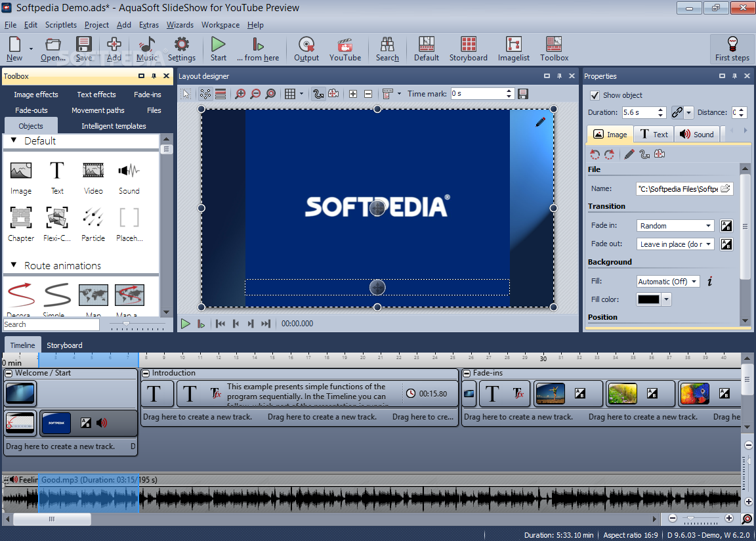The height and width of the screenshot is (541, 756).
Task: Click rotate left icon in Properties
Action: tap(595, 154)
